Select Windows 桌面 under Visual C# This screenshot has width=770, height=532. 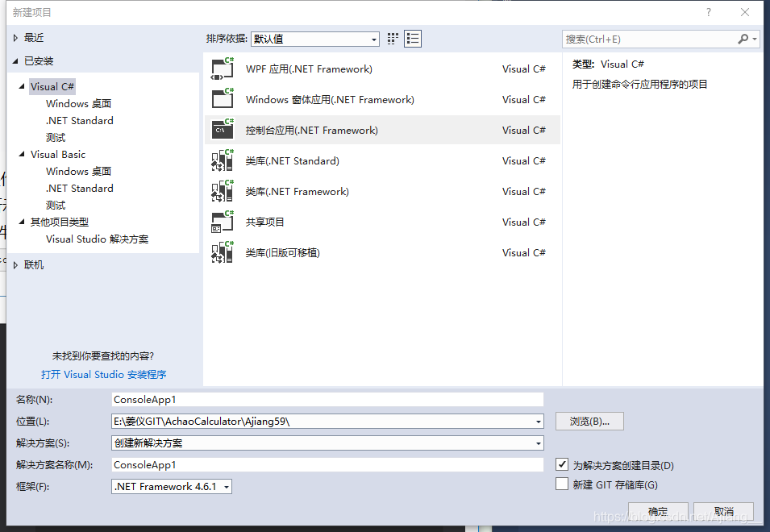point(78,103)
